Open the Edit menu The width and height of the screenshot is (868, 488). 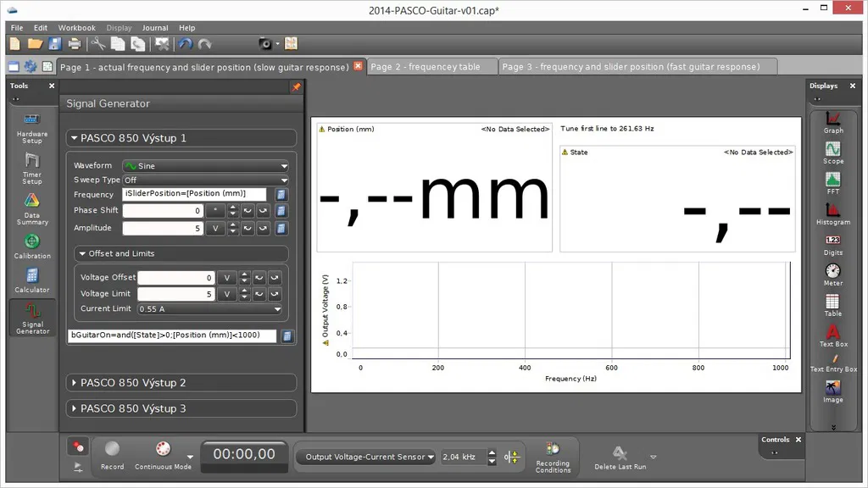[x=41, y=28]
